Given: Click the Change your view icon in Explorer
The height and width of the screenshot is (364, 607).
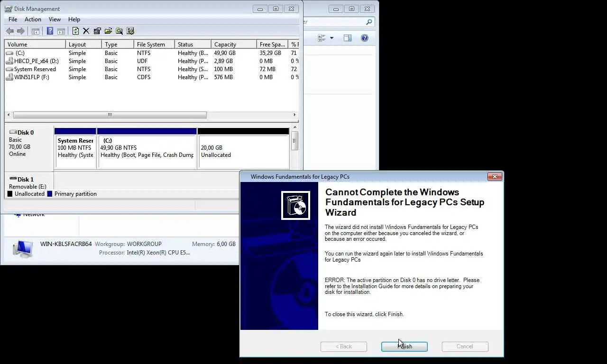Looking at the screenshot, I should point(322,38).
